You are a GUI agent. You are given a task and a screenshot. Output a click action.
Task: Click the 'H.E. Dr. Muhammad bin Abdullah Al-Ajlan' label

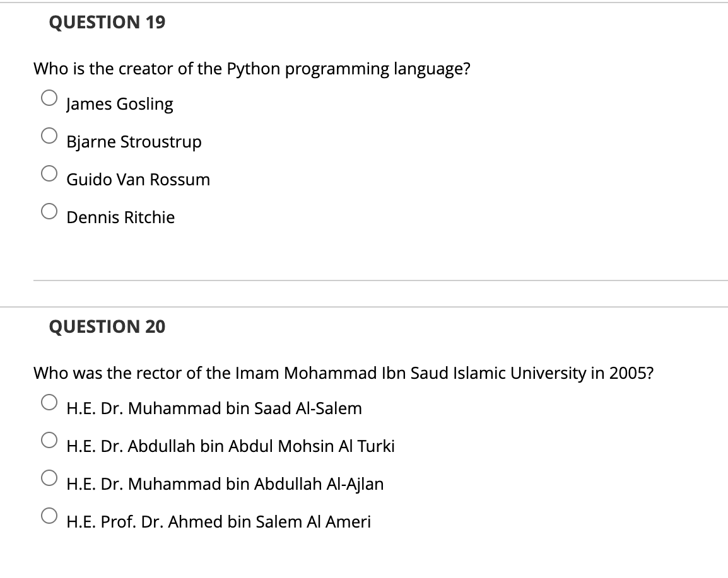(x=225, y=484)
